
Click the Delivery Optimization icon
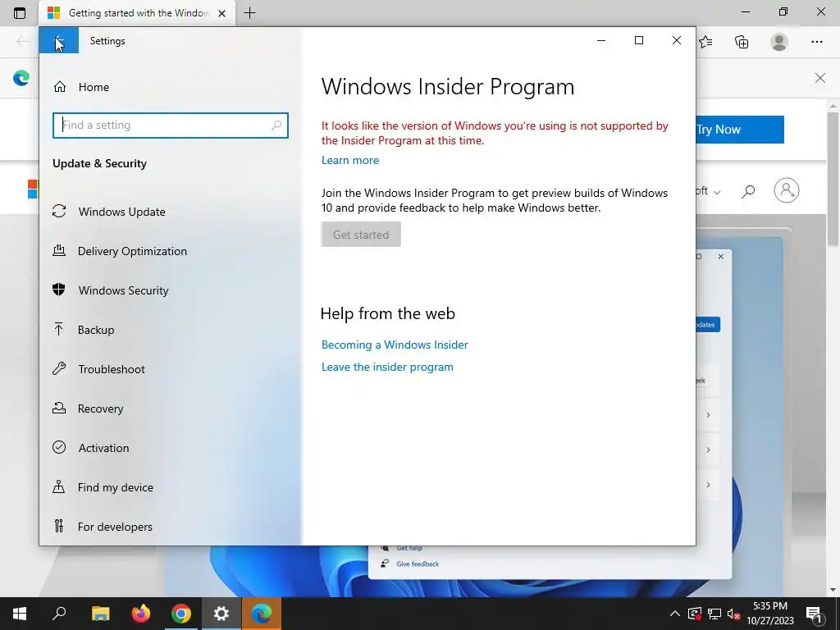pyautogui.click(x=59, y=250)
